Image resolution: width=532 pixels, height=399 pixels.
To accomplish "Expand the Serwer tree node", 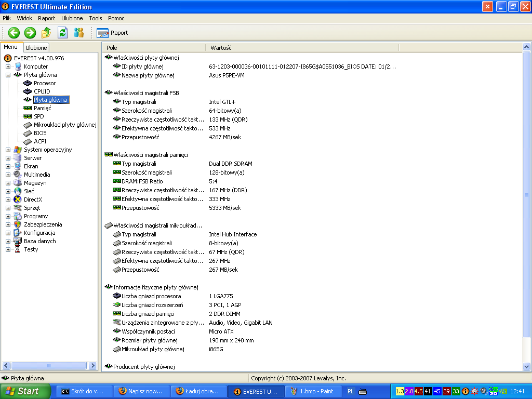I will (x=8, y=158).
